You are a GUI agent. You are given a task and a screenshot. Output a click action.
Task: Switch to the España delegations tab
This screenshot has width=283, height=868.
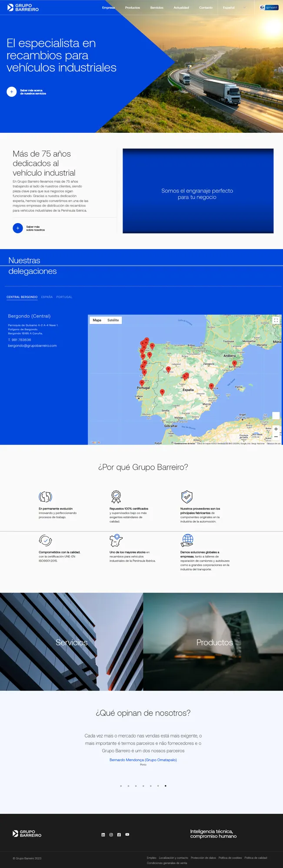pyautogui.click(x=47, y=297)
